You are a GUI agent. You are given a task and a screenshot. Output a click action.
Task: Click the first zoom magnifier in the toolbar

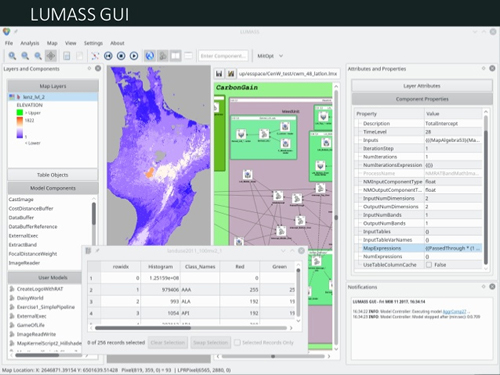(x=12, y=56)
